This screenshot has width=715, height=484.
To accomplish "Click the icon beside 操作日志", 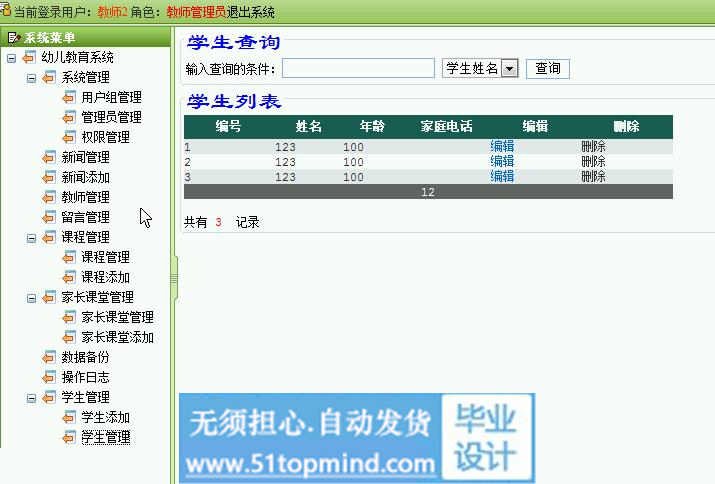I will [49, 378].
